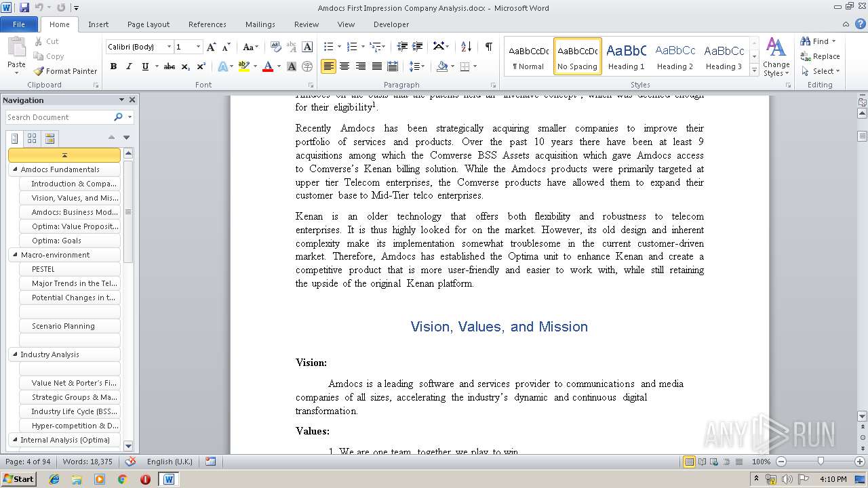Screen dimensions: 868x488
Task: Open the line spacing options
Action: coord(417,66)
